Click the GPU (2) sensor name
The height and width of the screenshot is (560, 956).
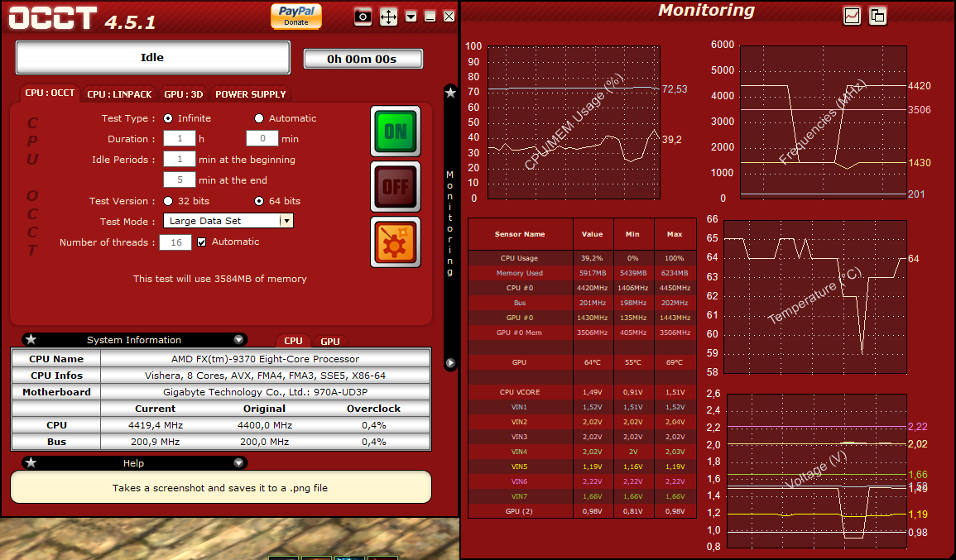(x=520, y=511)
